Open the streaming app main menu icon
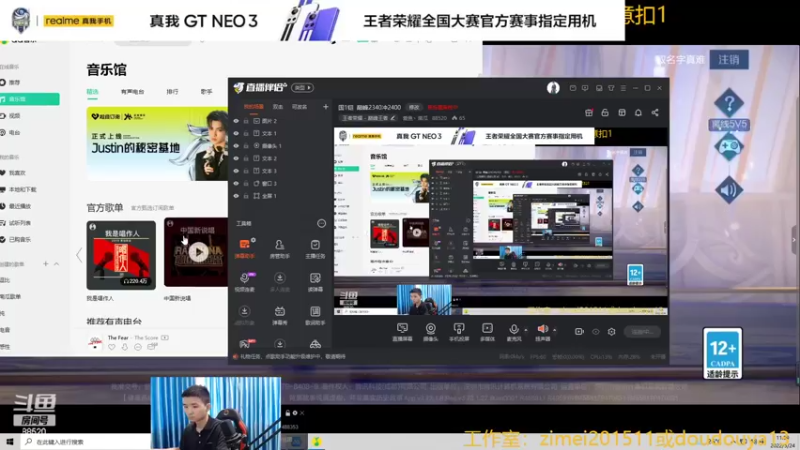The width and height of the screenshot is (800, 450). [x=623, y=88]
